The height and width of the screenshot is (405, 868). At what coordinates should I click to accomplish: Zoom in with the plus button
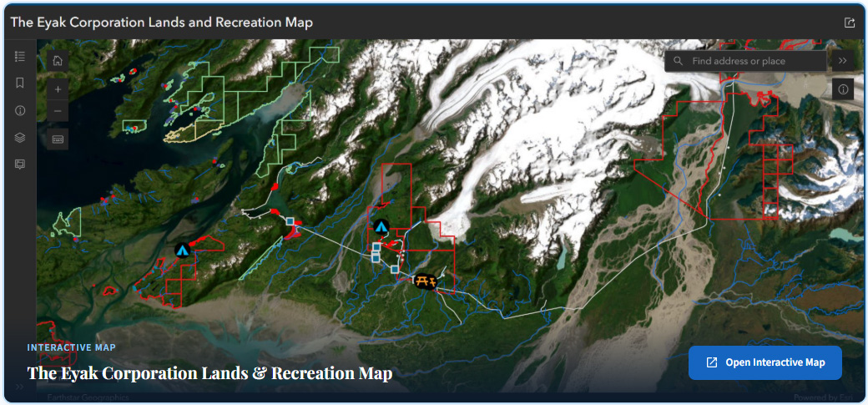click(58, 89)
